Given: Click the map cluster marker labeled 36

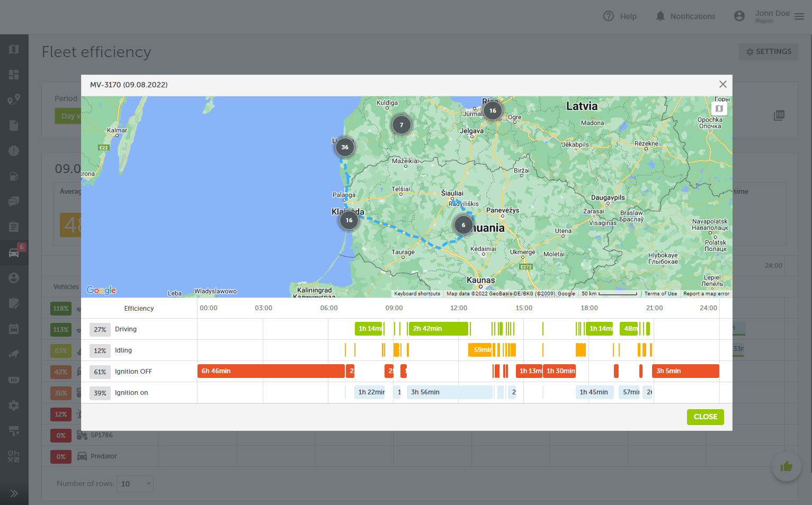Looking at the screenshot, I should [x=345, y=147].
